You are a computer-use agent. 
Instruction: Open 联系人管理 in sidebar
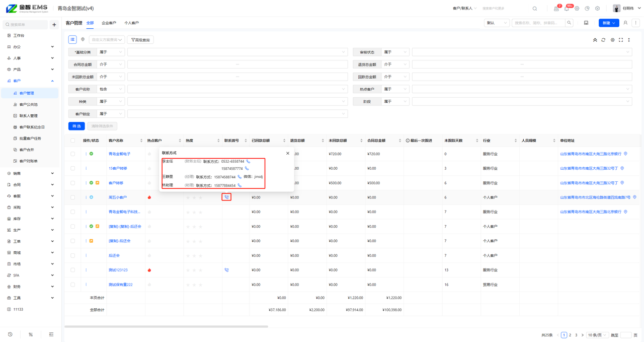pos(29,116)
